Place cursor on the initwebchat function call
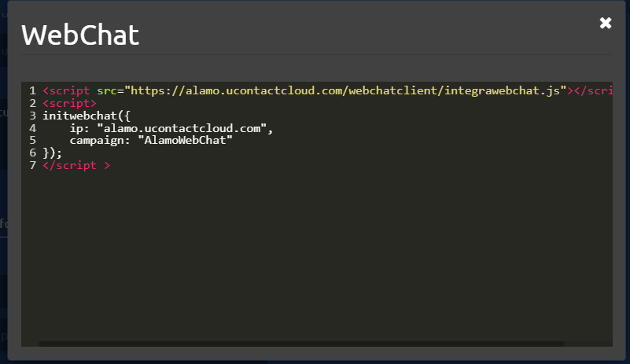This screenshot has width=630, height=364. coord(79,116)
